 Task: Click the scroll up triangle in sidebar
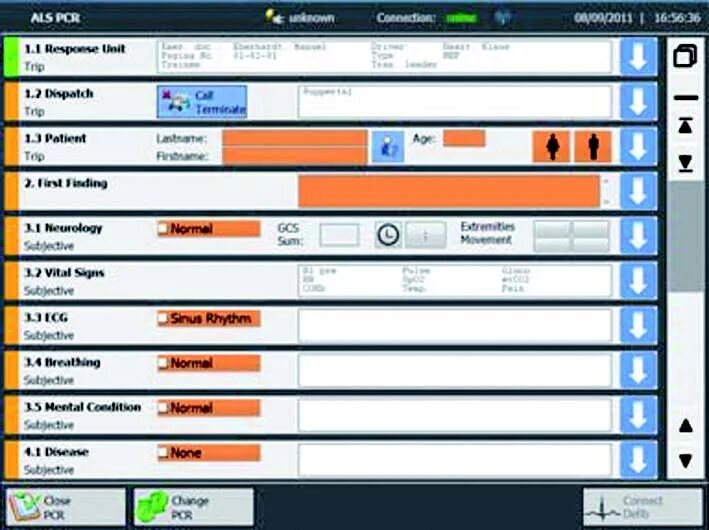click(x=685, y=426)
